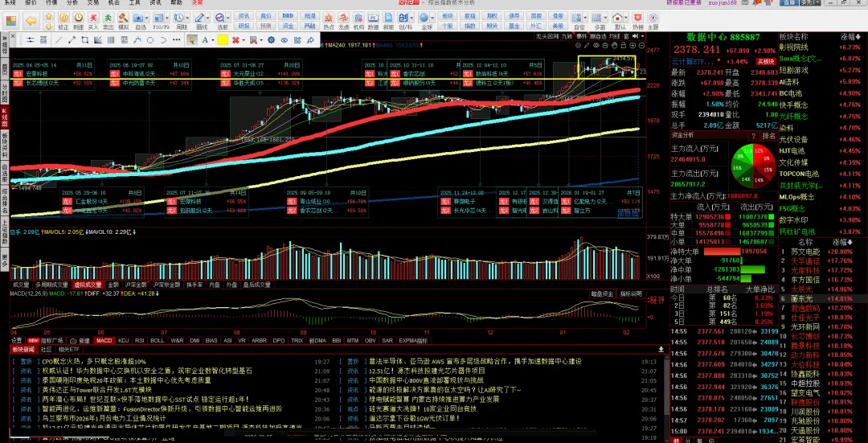Toggle the 事件 chart overlay button

pos(582,36)
